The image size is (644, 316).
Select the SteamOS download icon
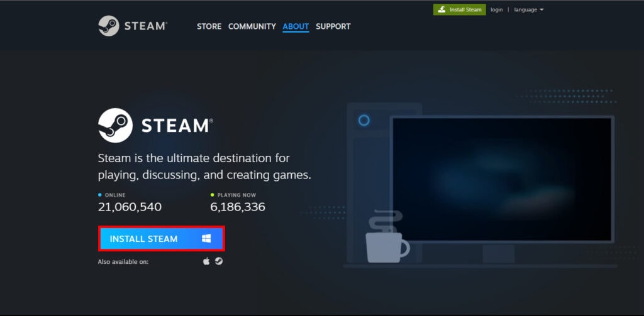219,261
